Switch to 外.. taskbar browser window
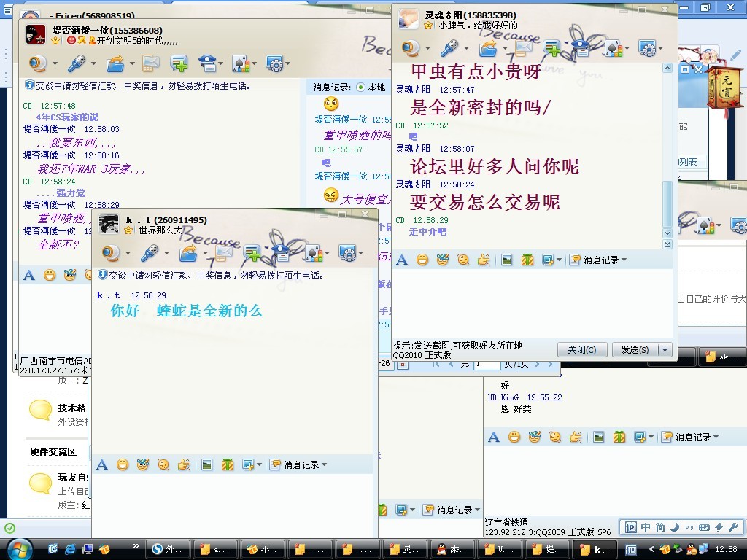747x560 pixels. (x=169, y=549)
